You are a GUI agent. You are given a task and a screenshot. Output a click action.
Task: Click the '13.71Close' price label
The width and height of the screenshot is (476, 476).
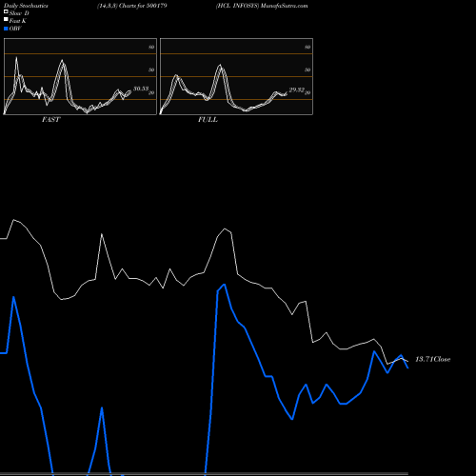pos(433,359)
